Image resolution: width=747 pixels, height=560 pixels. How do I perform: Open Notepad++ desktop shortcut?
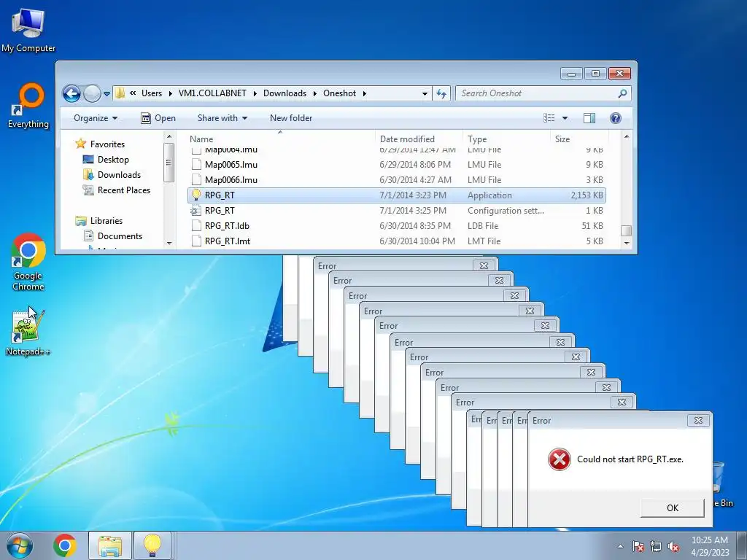(x=28, y=332)
